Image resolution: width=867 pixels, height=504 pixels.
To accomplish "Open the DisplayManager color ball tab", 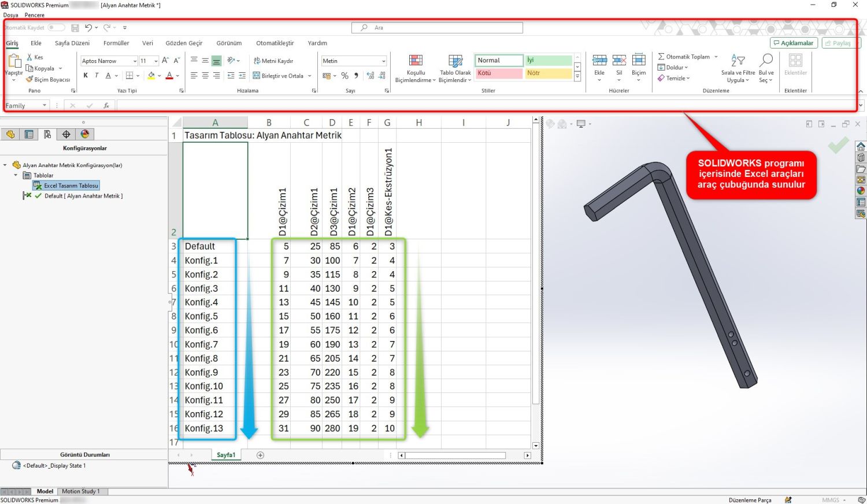I will point(85,134).
